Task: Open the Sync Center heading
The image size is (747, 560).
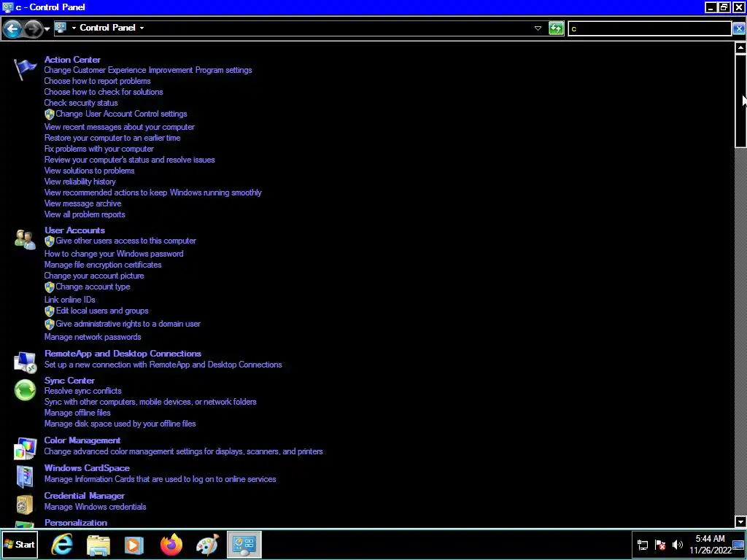Action: coord(69,381)
